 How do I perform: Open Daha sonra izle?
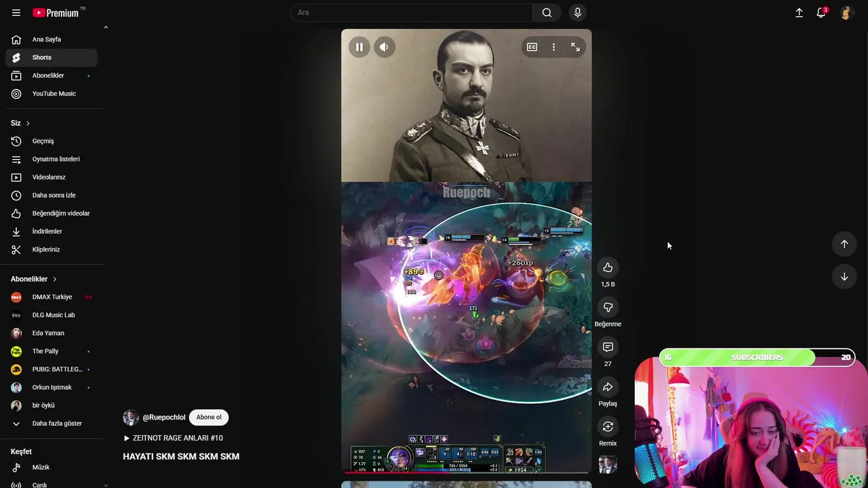click(52, 195)
